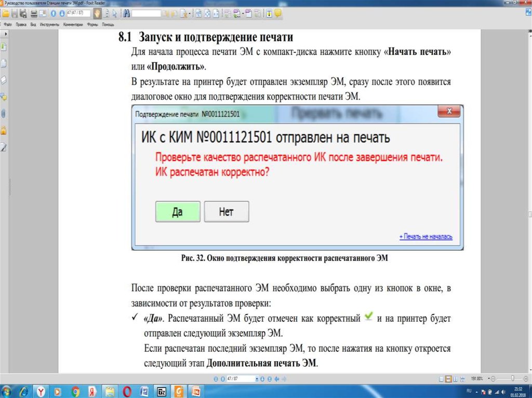Open the Файл menu
This screenshot has width=532, height=398.
coord(8,24)
